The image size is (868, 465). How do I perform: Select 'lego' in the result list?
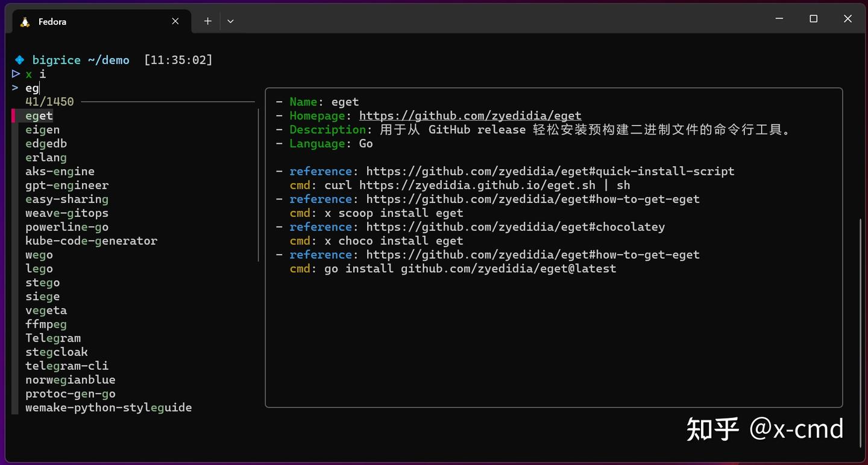(39, 268)
